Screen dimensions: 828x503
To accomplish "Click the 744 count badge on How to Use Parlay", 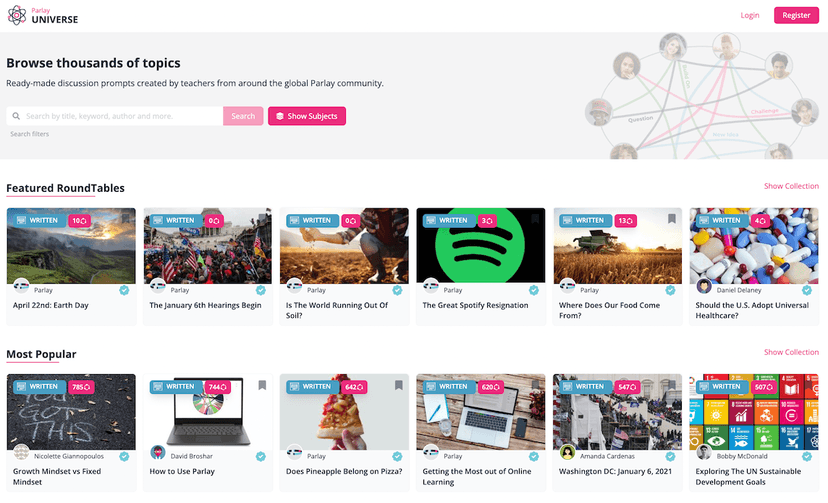I will pyautogui.click(x=218, y=387).
